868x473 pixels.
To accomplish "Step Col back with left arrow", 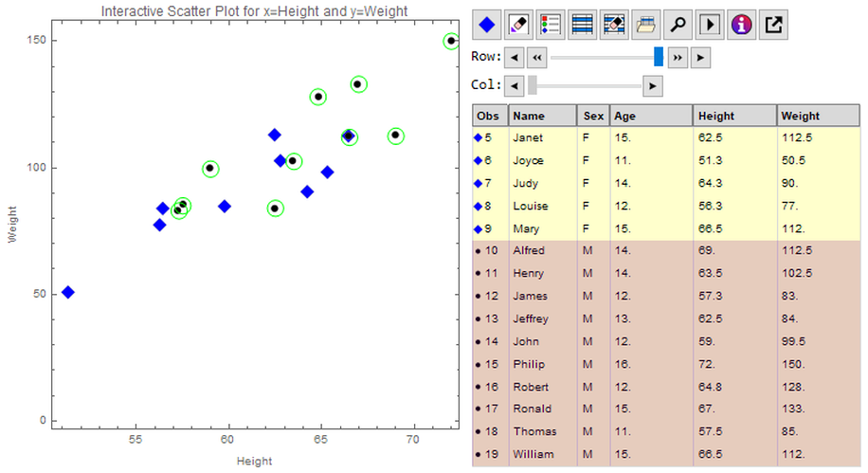I will point(515,86).
